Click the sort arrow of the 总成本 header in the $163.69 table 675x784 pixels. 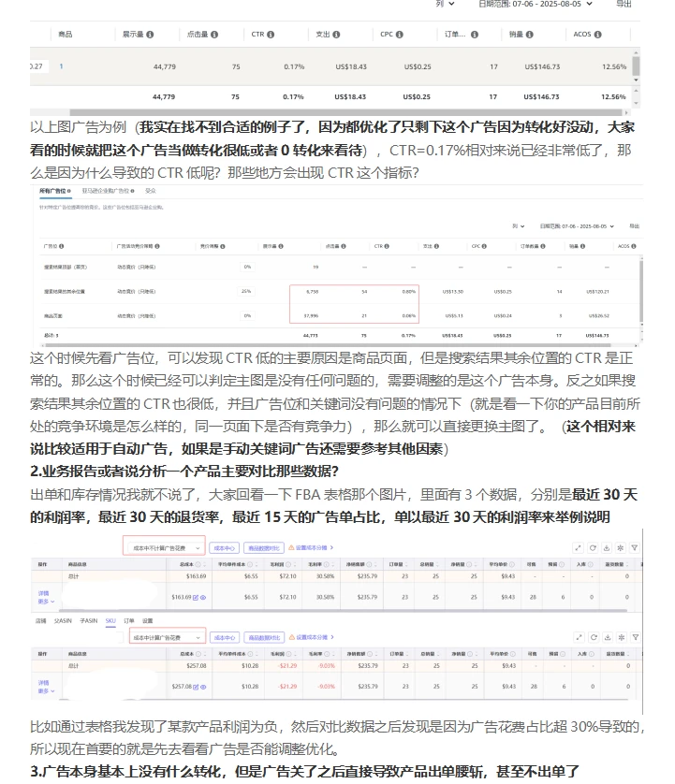pyautogui.click(x=205, y=564)
